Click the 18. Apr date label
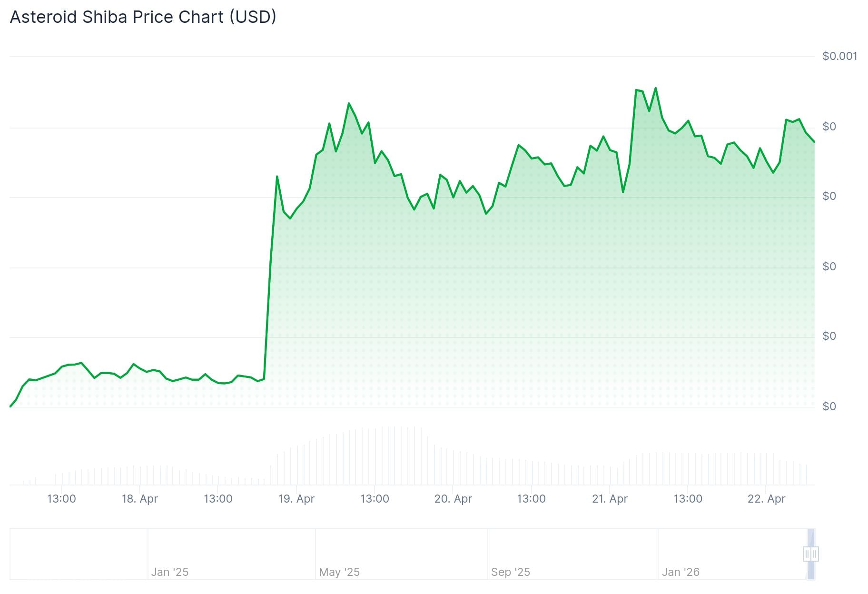The height and width of the screenshot is (594, 868). (139, 499)
